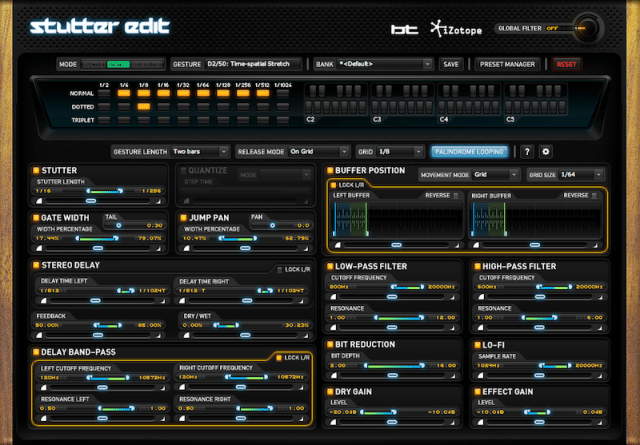Click Lo-Fi Sample Rate fast curve icon
Image resolution: width=640 pixels, height=445 pixels.
point(600,376)
